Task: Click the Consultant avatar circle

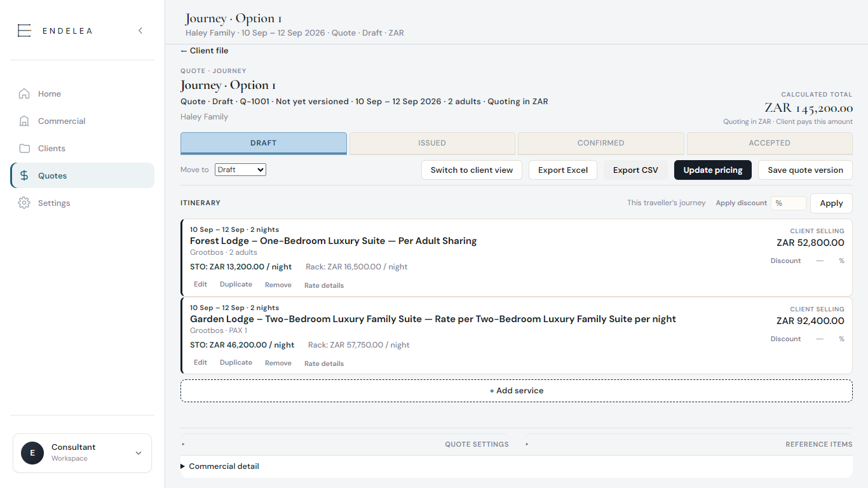Action: [32, 453]
